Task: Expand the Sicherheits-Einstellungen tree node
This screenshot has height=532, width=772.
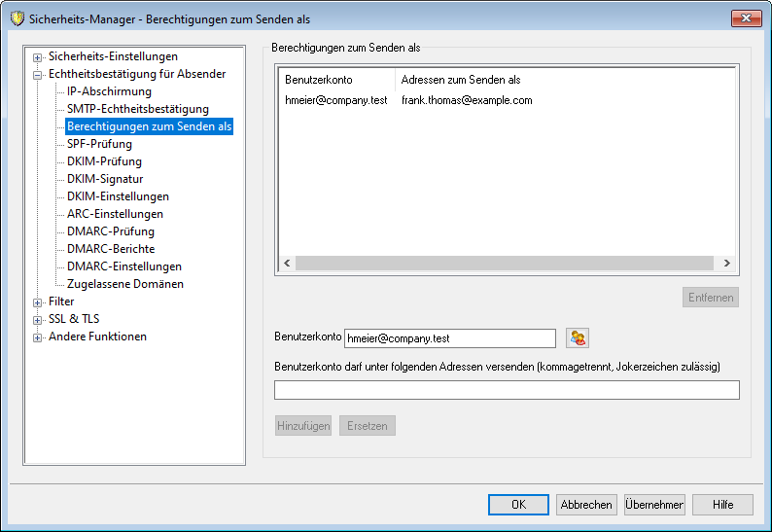Action: (38, 56)
